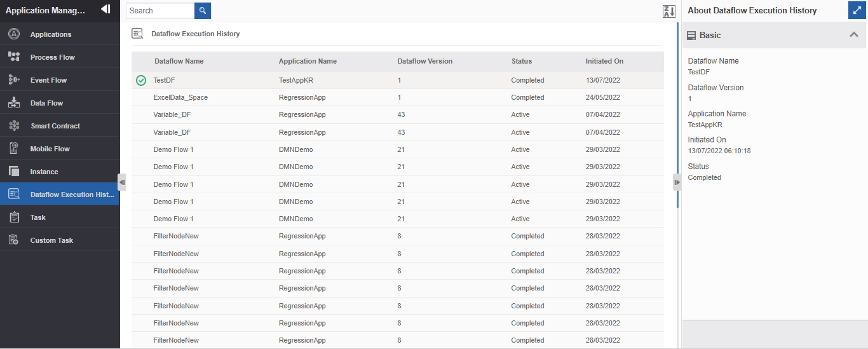
Task: Click the right panel splitter arrow
Action: tap(677, 182)
